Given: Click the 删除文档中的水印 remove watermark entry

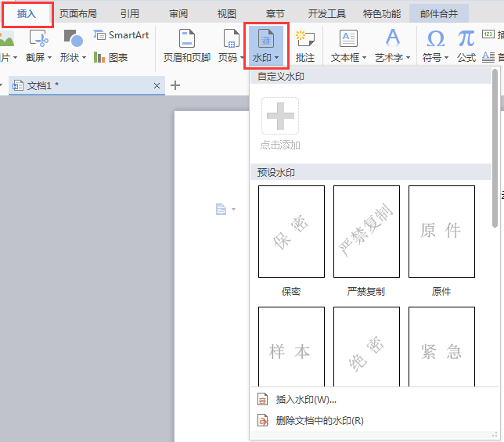Looking at the screenshot, I should point(319,421).
